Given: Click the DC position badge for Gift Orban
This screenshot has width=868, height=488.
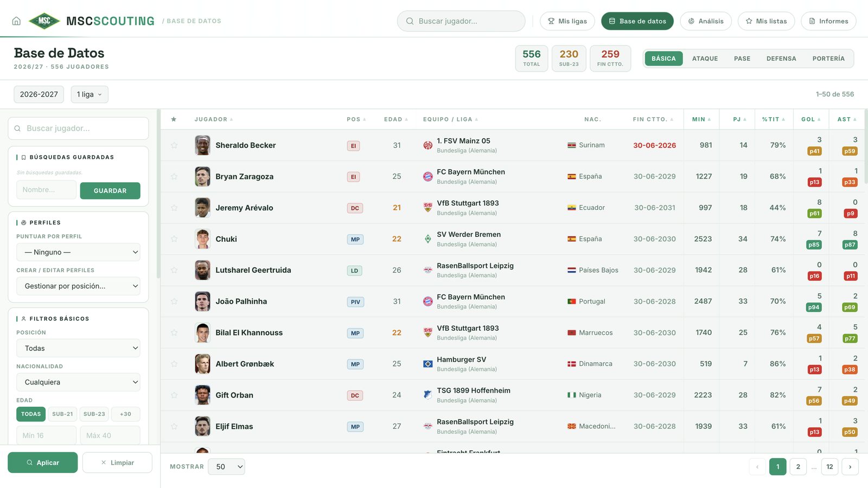Looking at the screenshot, I should pyautogui.click(x=355, y=396).
